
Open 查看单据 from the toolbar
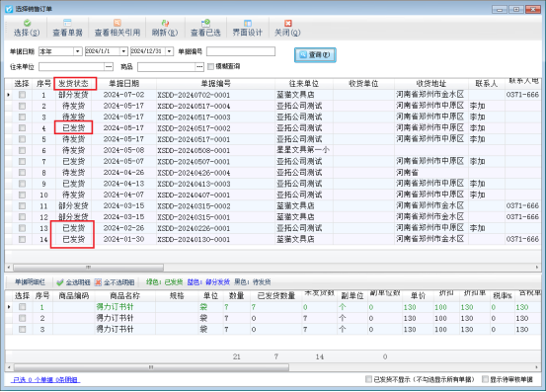click(67, 24)
